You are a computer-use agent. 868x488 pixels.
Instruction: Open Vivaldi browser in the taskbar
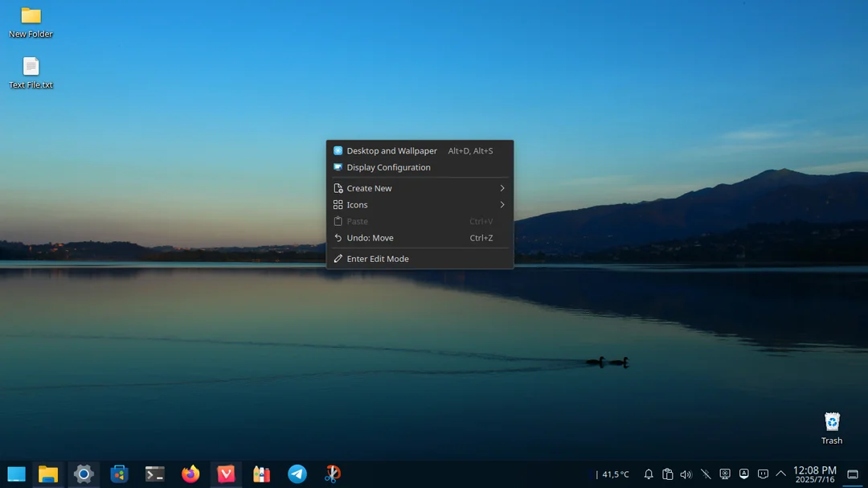pos(226,474)
